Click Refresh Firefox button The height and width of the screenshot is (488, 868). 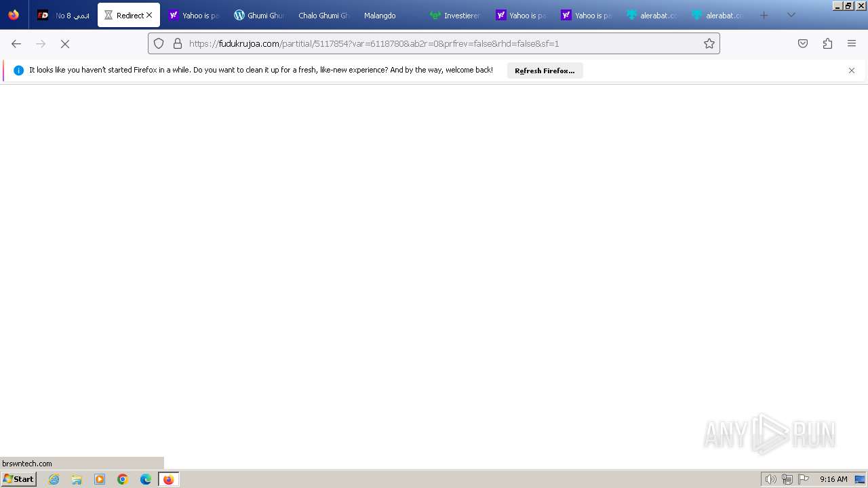click(545, 70)
